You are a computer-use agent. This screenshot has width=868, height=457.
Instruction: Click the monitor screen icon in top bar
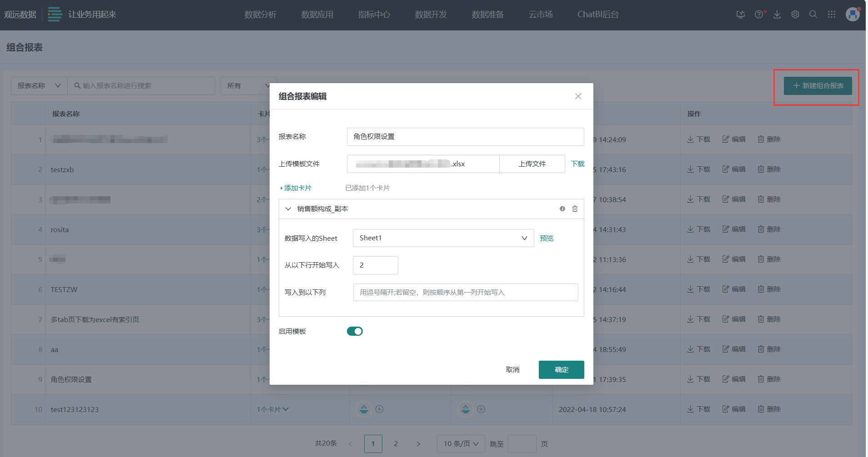[741, 14]
